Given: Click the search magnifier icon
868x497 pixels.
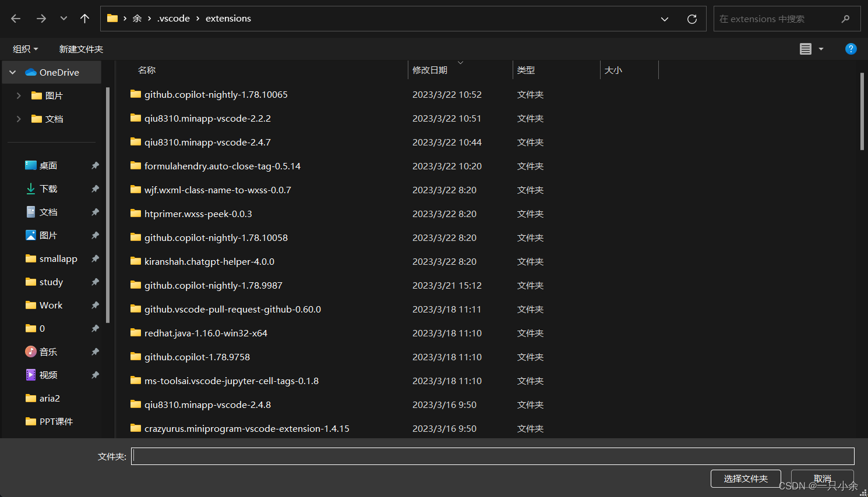Looking at the screenshot, I should [846, 19].
